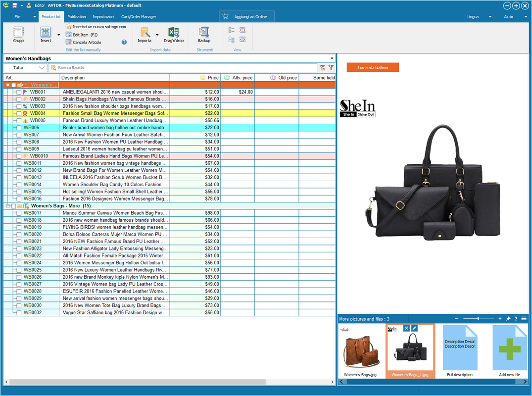Click the Torna alla Galleria button
Viewport: 532px width, 396px height.
pyautogui.click(x=373, y=67)
